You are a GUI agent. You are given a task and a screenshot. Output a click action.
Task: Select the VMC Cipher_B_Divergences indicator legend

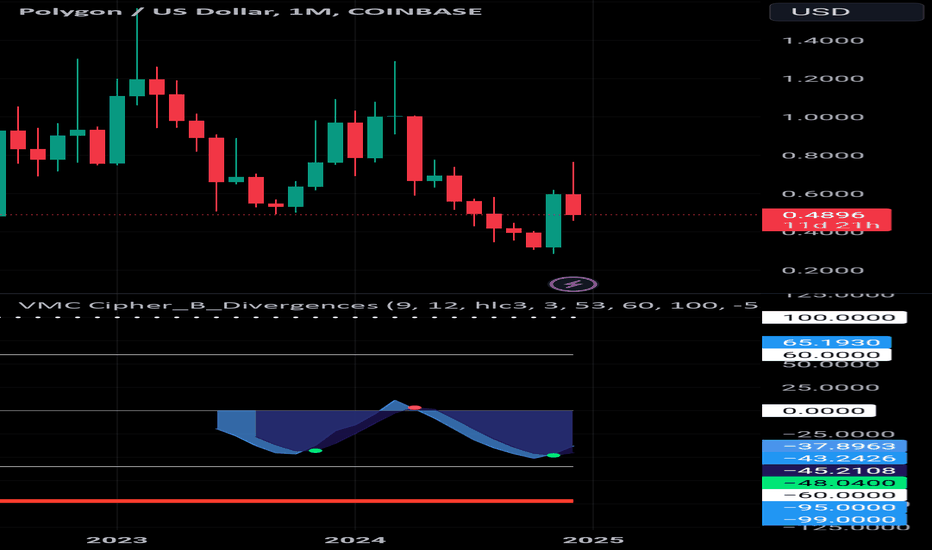pos(388,305)
